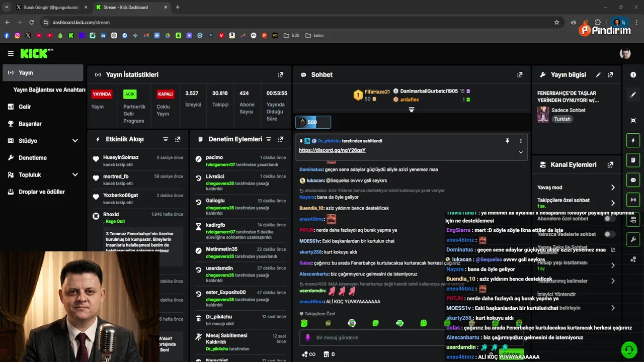Image resolution: width=644 pixels, height=362 pixels.
Task: Toggle the document log icon in the right rail
Action: 633,160
